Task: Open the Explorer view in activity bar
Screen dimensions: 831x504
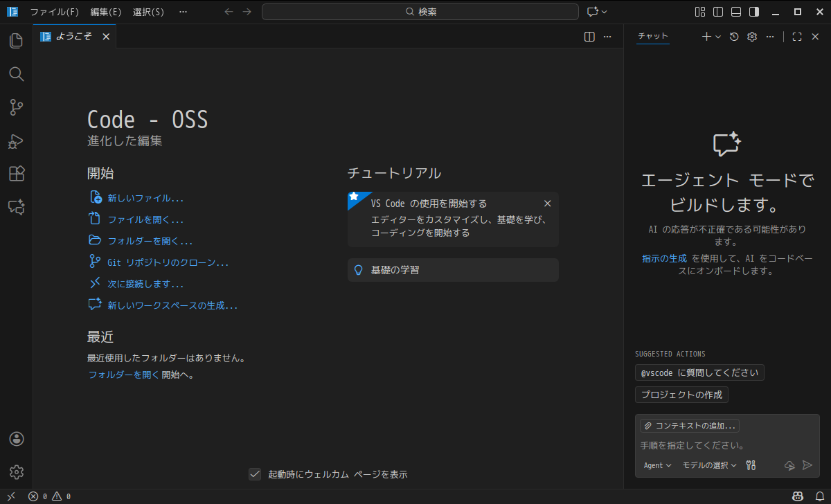Action: coord(17,41)
